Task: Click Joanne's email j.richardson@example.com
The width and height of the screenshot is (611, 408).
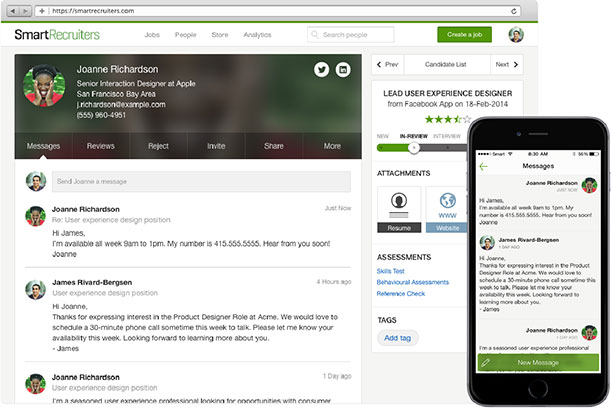Action: tap(121, 104)
